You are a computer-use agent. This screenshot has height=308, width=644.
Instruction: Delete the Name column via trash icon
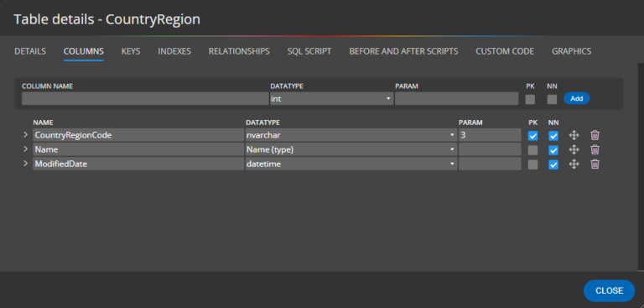[595, 149]
